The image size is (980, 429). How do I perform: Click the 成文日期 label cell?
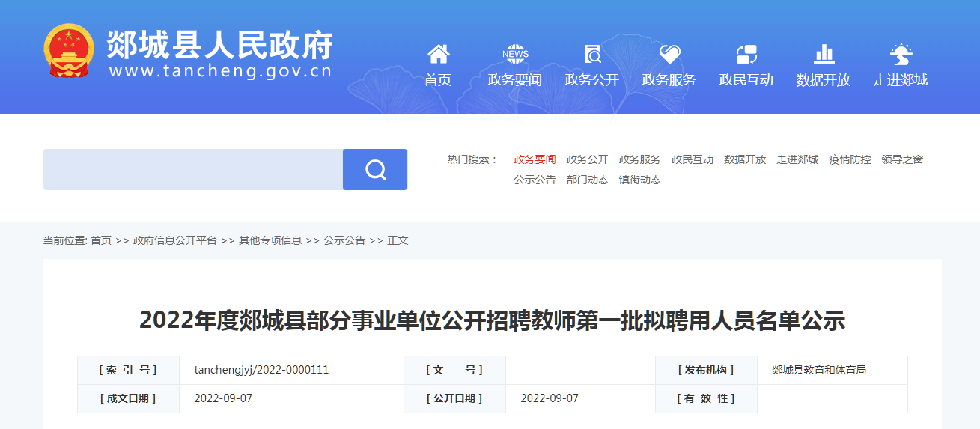tap(128, 398)
